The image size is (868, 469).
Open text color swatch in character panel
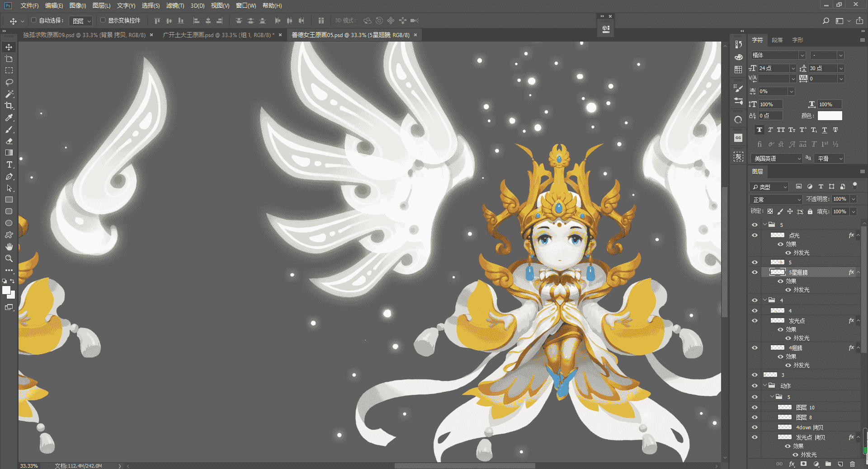[830, 116]
